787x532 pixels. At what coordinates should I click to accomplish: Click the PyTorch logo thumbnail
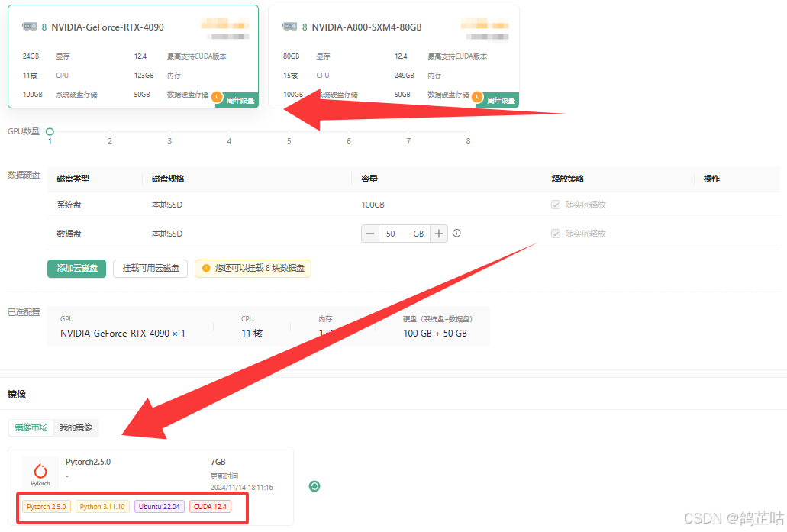pyautogui.click(x=40, y=473)
